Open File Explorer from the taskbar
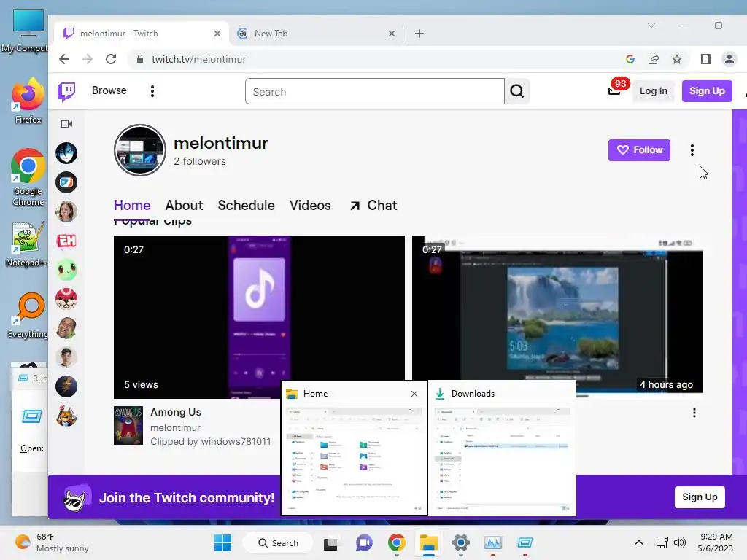Screen dimensions: 747x560 coord(429,542)
